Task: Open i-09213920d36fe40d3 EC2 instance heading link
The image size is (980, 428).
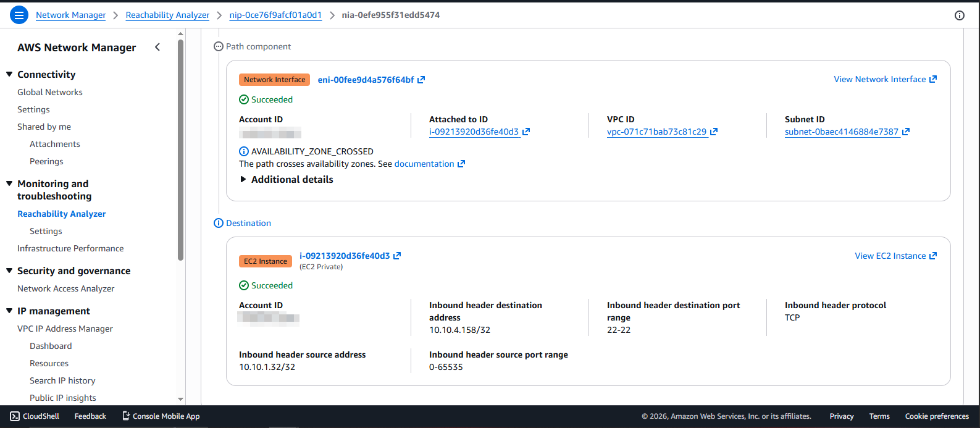Action: click(x=345, y=256)
